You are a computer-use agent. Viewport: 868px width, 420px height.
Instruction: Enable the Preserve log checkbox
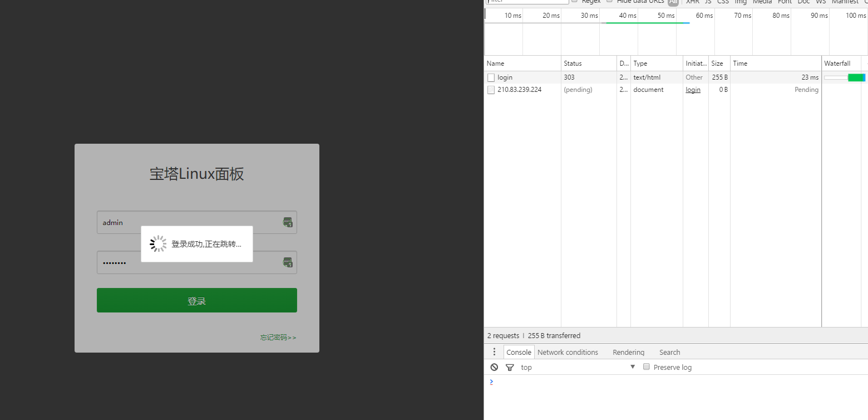647,367
